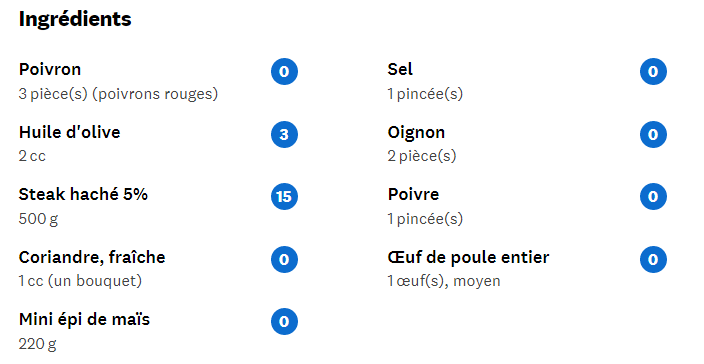This screenshot has height=364, width=704.
Task: Open the Huile d'olive ingredient
Action: point(70,132)
